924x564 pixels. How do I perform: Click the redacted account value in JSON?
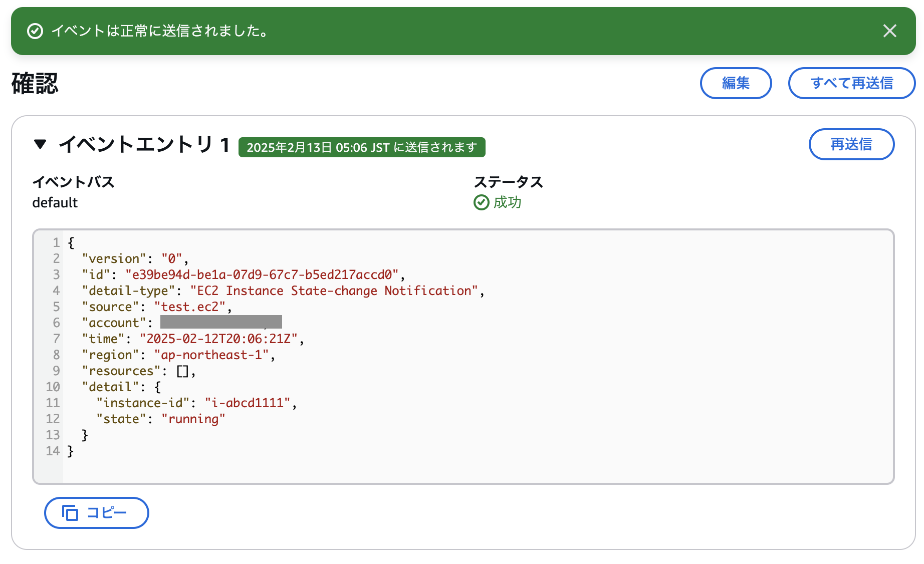221,322
